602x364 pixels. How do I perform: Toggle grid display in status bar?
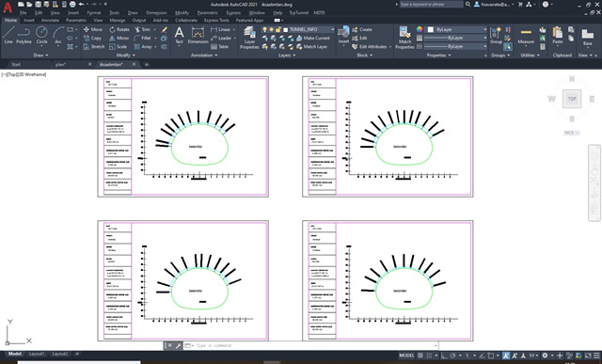click(420, 356)
